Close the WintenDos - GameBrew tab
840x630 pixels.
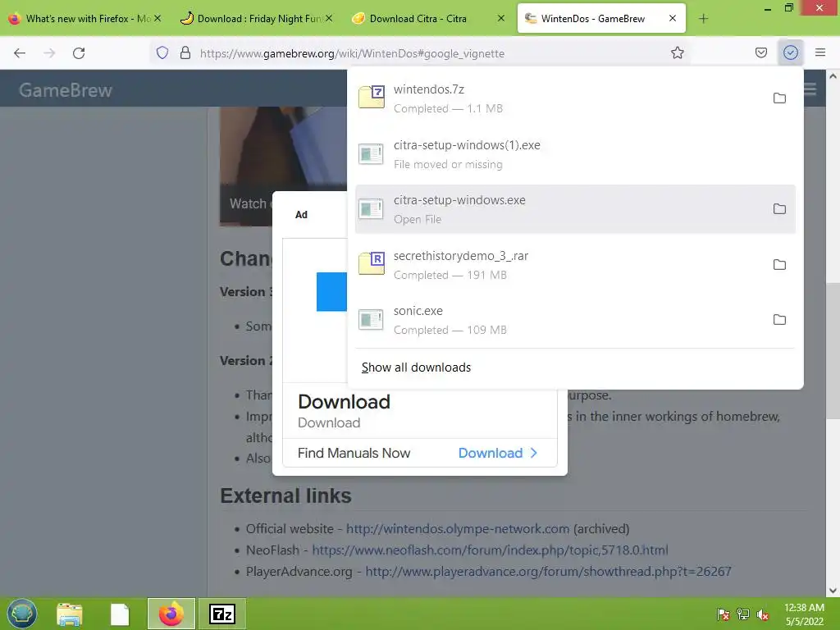[673, 18]
